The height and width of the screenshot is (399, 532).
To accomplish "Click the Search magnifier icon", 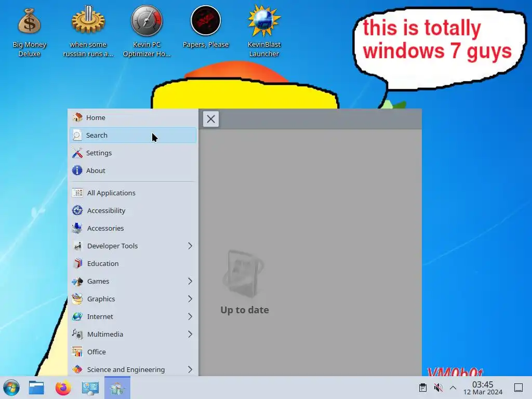I will 77,135.
